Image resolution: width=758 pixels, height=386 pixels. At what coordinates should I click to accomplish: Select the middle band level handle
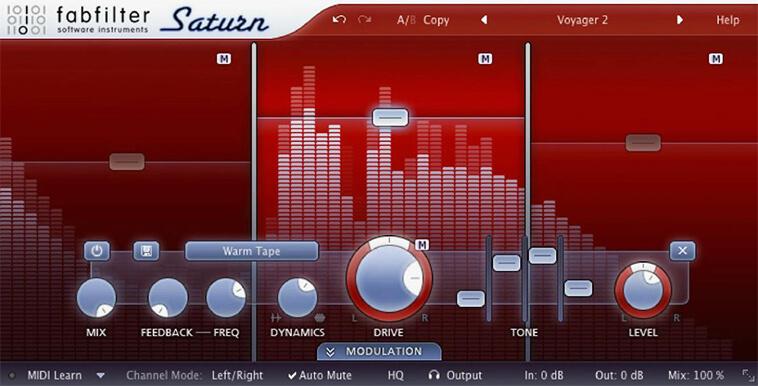click(x=390, y=118)
